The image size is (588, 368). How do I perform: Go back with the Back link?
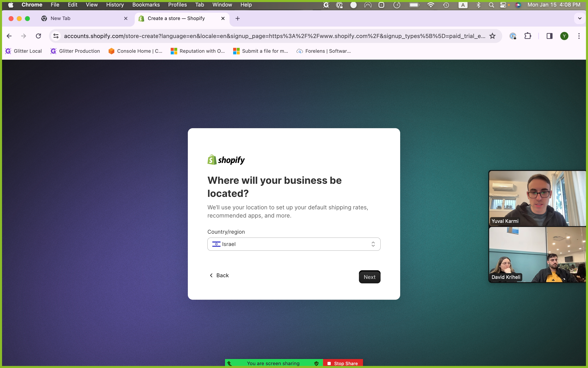click(219, 275)
